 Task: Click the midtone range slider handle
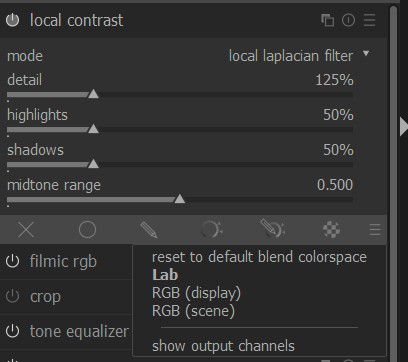pos(180,199)
